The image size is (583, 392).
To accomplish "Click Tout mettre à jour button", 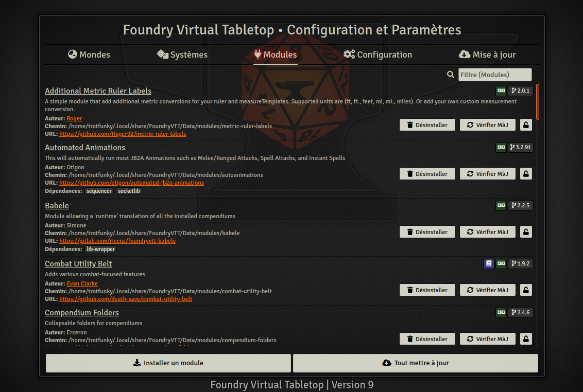I will (415, 363).
